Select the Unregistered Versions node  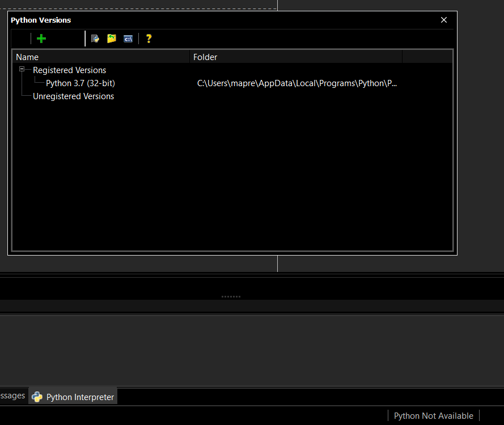point(73,96)
